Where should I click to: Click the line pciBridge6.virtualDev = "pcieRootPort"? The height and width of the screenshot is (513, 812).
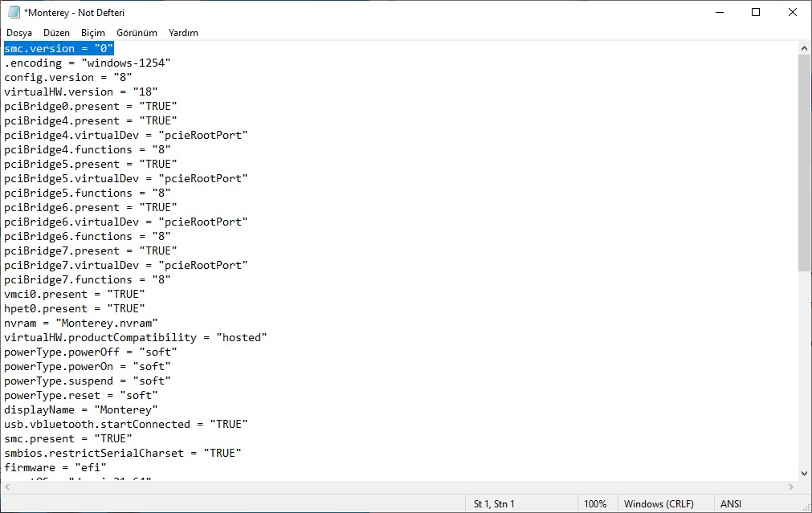126,222
